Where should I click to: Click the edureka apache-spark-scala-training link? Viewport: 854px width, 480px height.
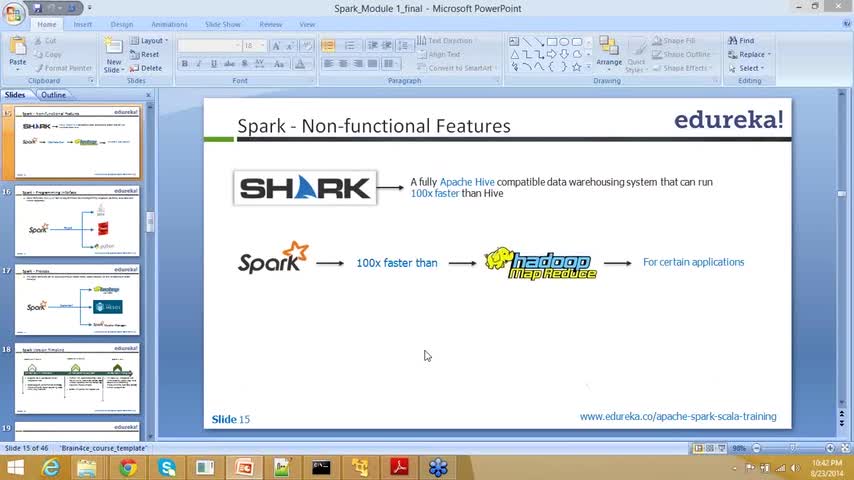[678, 416]
